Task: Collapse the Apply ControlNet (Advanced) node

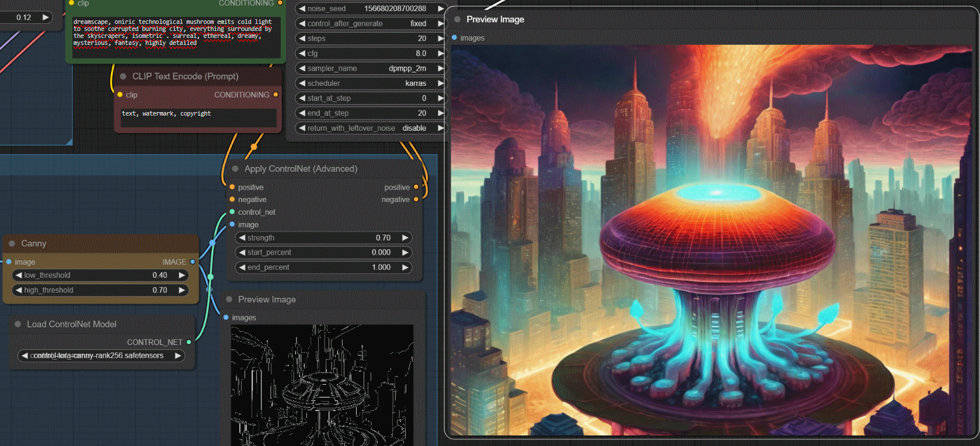Action: [235, 169]
